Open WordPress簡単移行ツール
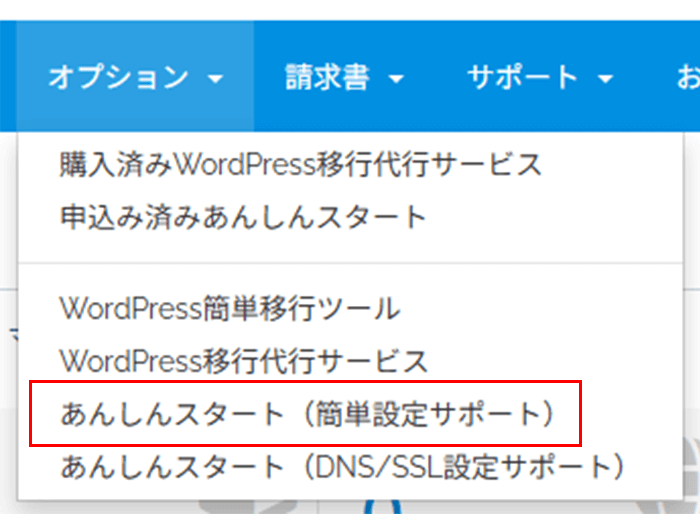 (x=230, y=308)
